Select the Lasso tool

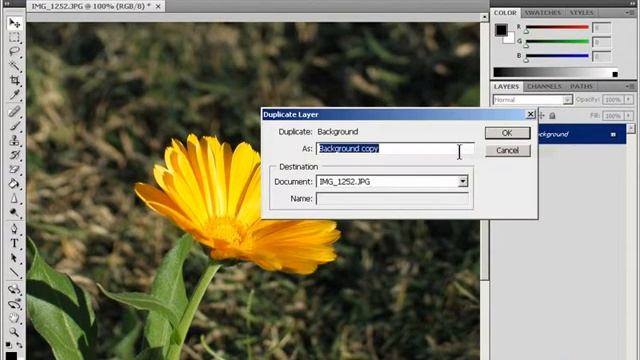coord(14,51)
